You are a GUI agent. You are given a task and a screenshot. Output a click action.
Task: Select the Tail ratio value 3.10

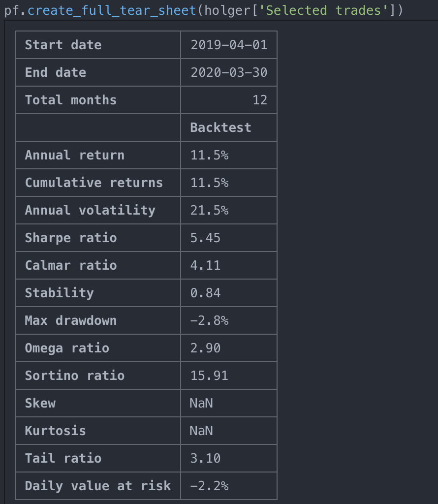205,459
